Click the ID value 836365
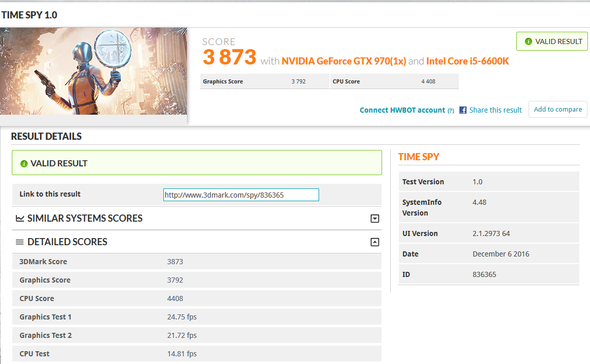The image size is (590, 364). tap(484, 274)
